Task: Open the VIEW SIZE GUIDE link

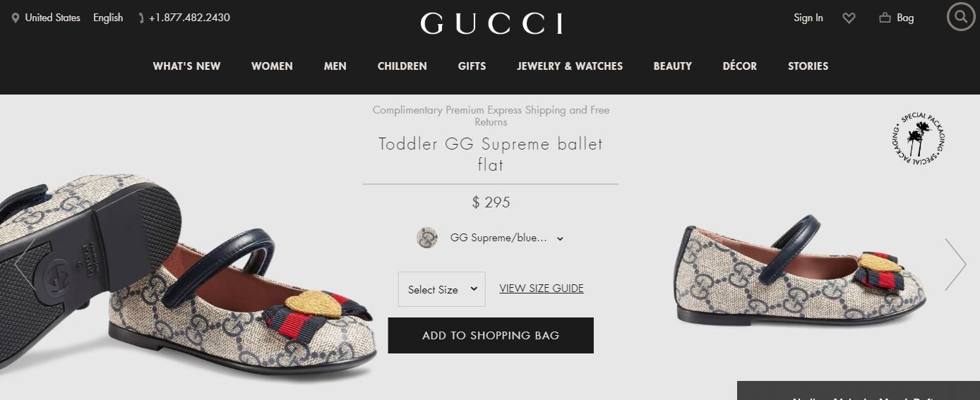Action: pos(542,288)
